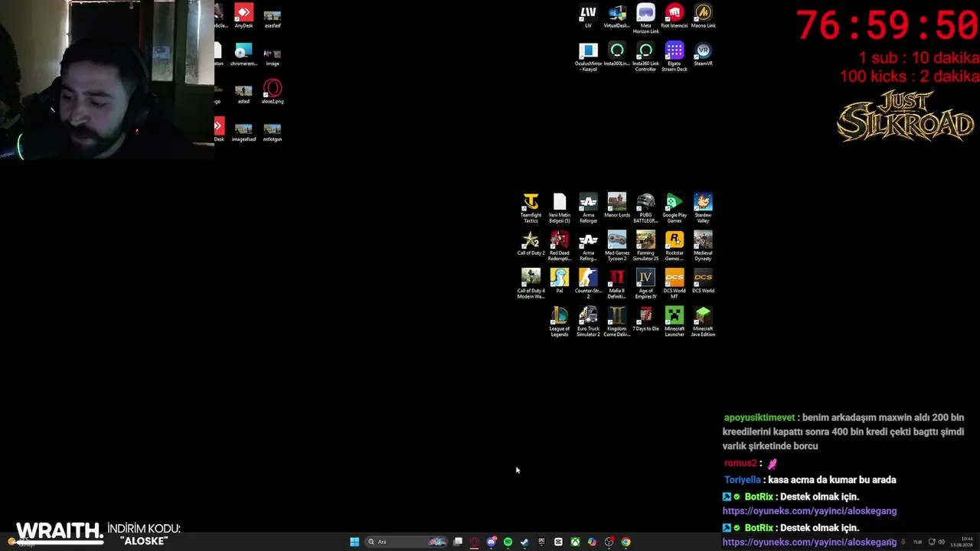This screenshot has height=551, width=980.
Task: Select the DCS World icon (not MT)
Action: point(703,281)
